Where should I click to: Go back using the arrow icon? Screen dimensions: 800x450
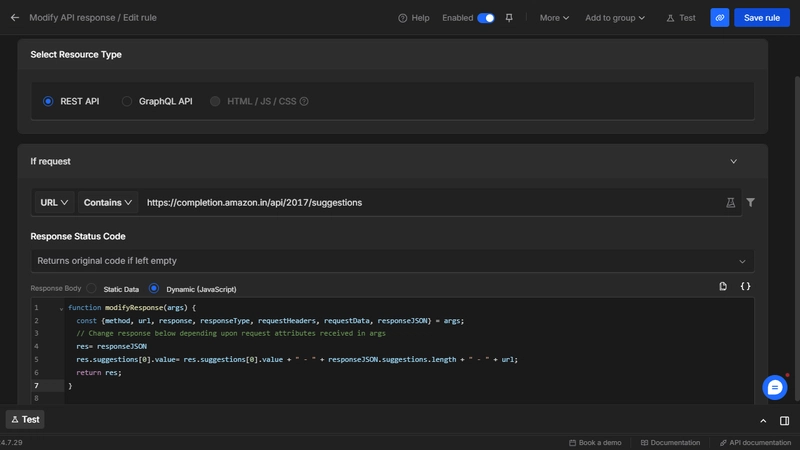point(15,17)
